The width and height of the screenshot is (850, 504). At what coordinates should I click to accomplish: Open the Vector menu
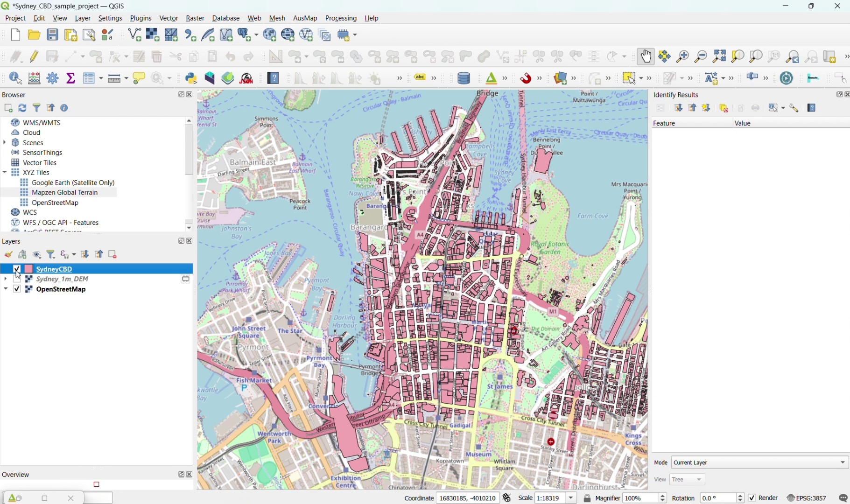[x=169, y=18]
